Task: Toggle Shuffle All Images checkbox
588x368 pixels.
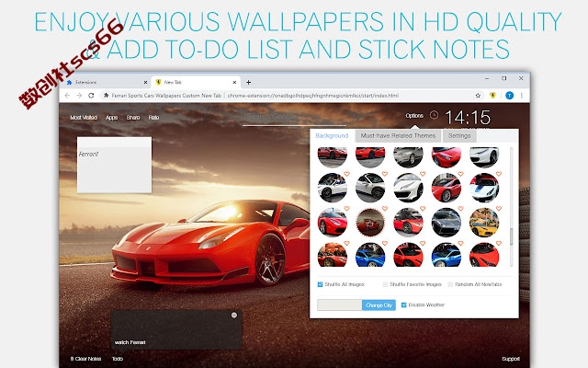Action: [320, 284]
